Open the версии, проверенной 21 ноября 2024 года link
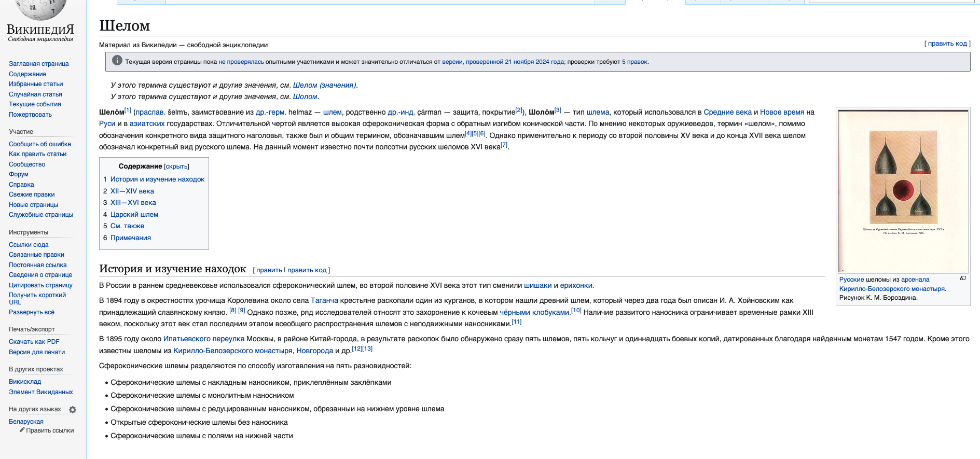 [503, 62]
